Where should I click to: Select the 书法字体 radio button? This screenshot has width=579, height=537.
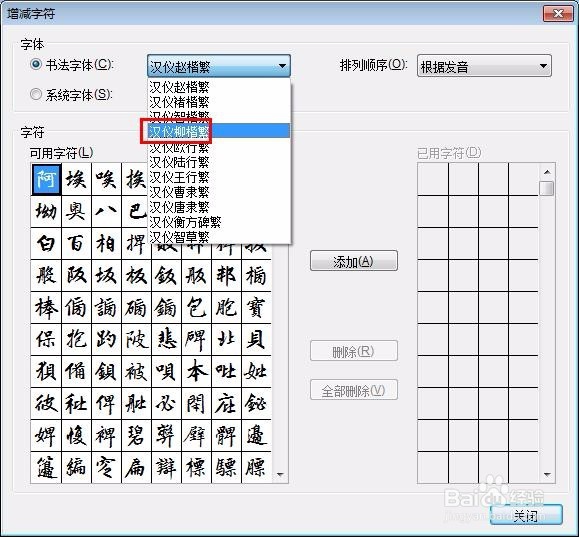pyautogui.click(x=35, y=65)
